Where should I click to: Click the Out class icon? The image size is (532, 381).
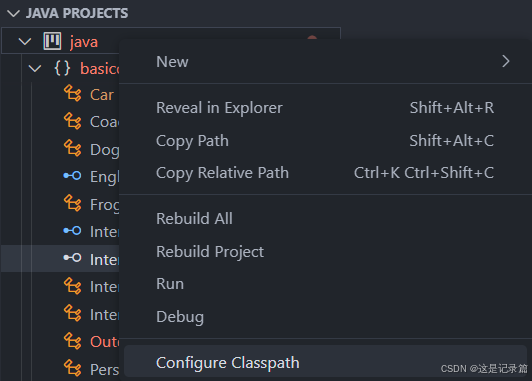(73, 341)
